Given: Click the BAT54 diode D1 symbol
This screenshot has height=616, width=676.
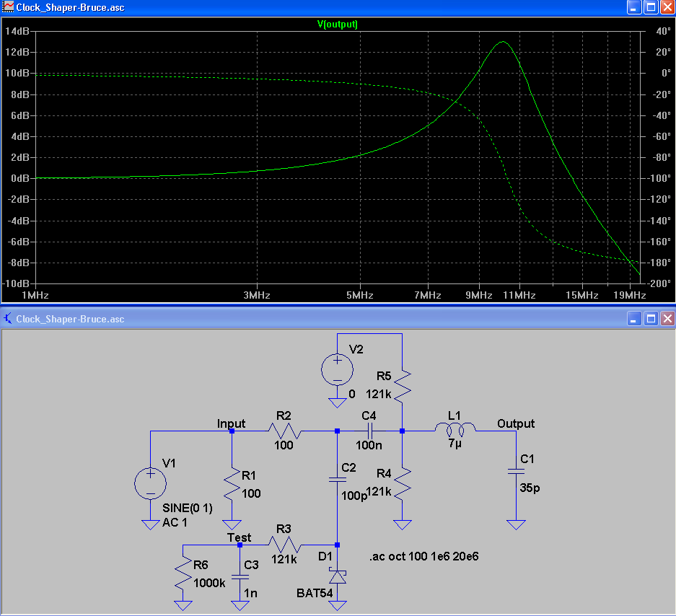Looking at the screenshot, I should [x=337, y=576].
